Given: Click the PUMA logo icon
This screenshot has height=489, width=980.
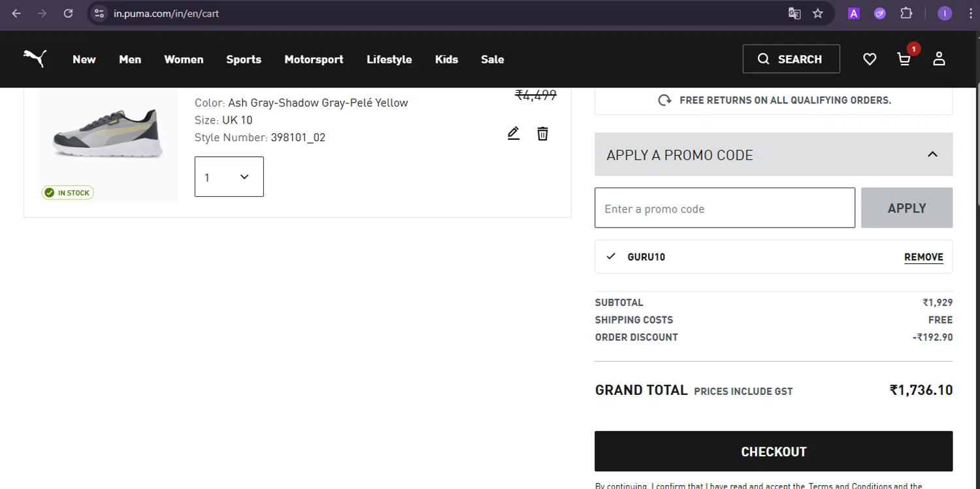Looking at the screenshot, I should (x=35, y=59).
